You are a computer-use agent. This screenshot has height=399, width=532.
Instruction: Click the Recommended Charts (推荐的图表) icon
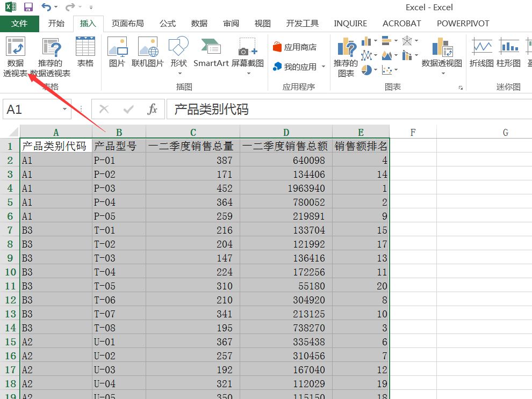346,57
